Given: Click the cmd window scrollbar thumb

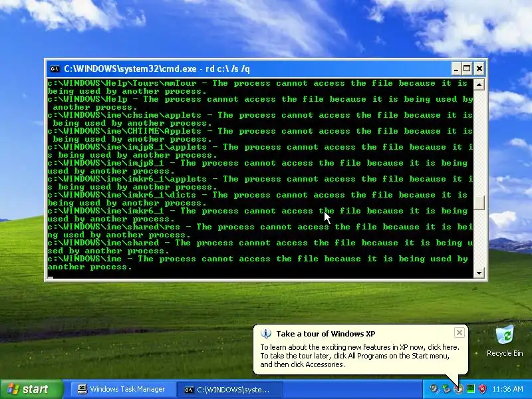Looking at the screenshot, I should click(479, 203).
